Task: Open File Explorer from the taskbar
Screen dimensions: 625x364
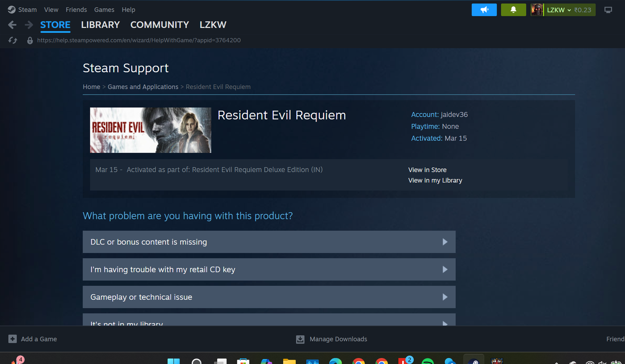Action: [290, 361]
